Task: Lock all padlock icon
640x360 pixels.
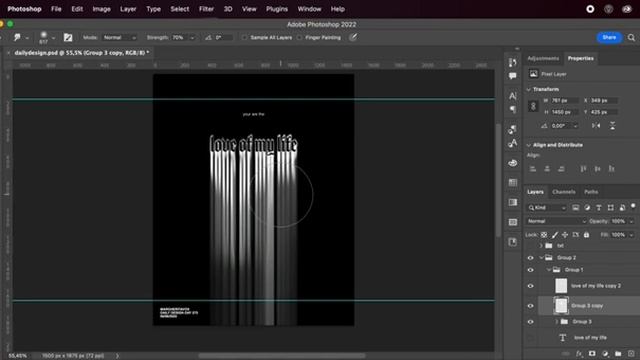Action: click(x=587, y=235)
